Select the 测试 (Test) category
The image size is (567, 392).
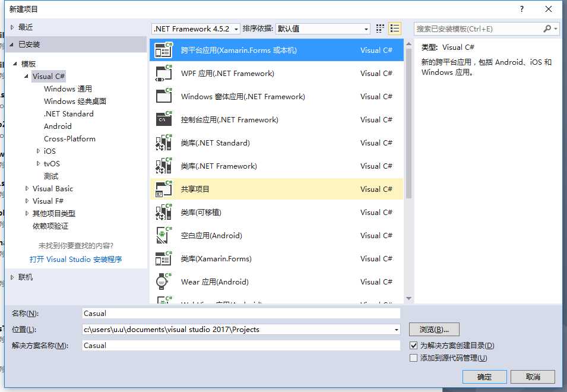[x=51, y=176]
